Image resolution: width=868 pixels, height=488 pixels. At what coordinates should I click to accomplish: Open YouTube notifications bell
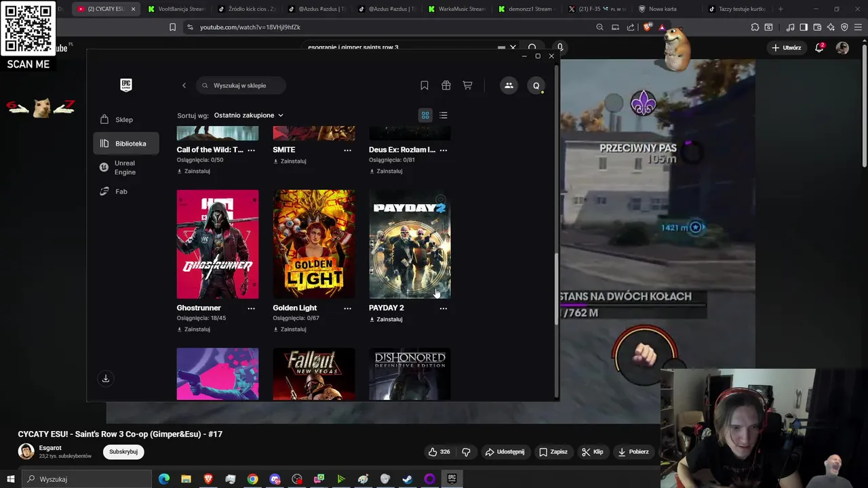[x=819, y=47]
